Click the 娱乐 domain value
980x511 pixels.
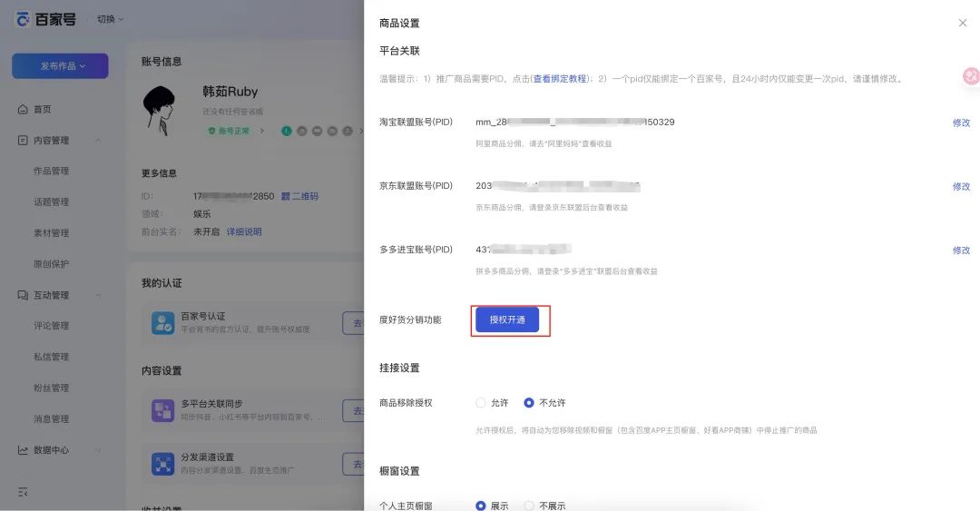(x=201, y=214)
